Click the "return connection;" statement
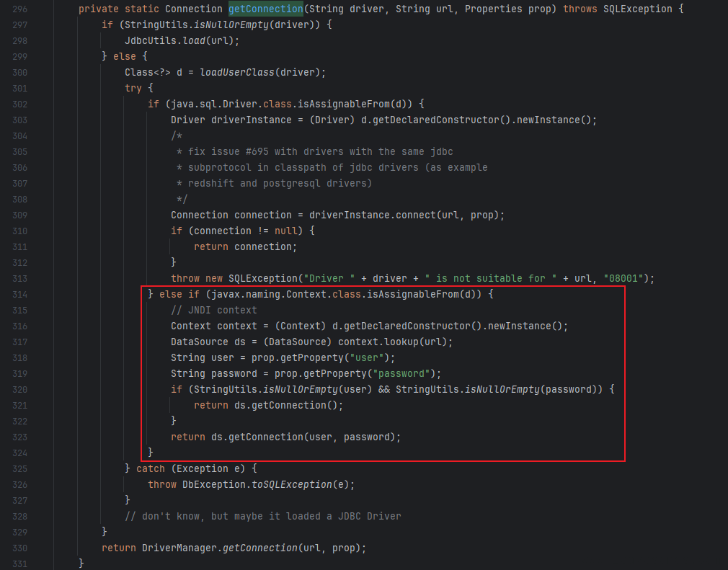 point(244,246)
